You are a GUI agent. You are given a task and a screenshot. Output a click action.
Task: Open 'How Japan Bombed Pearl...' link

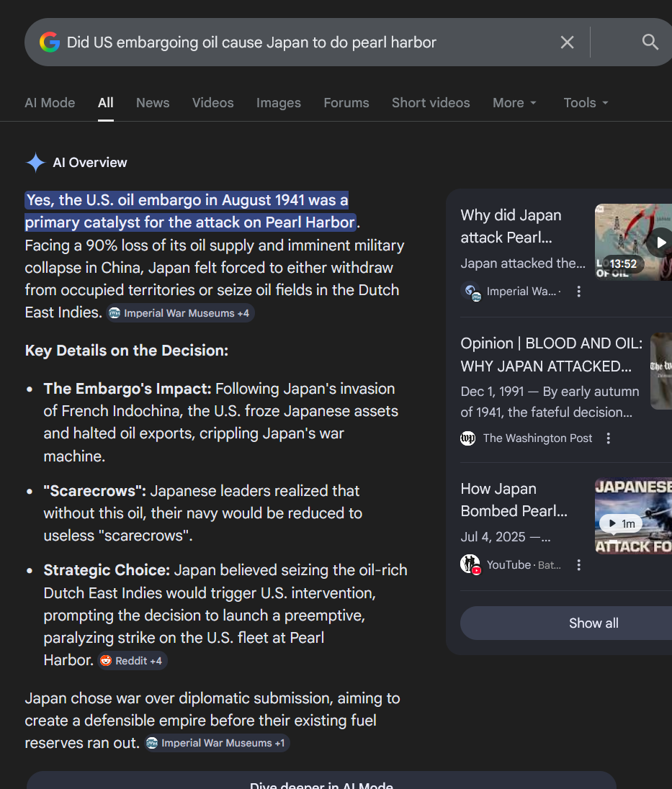[x=514, y=500]
